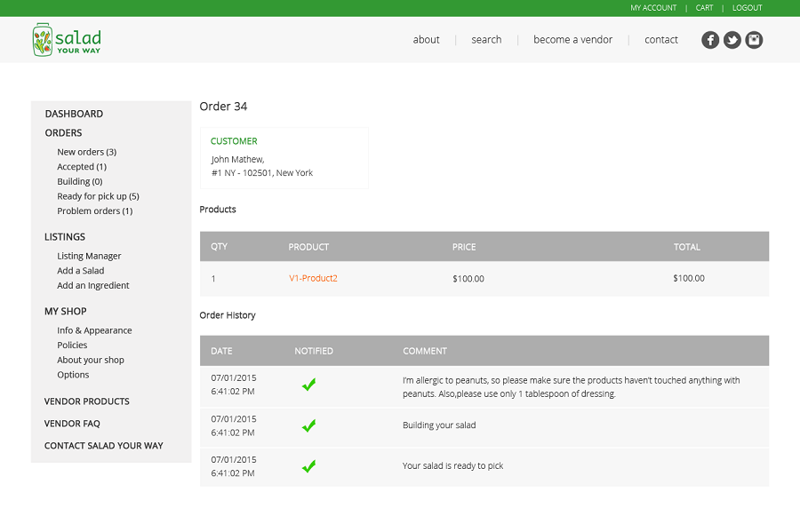This screenshot has width=800, height=532.
Task: Open the Twitter social icon
Action: coord(732,40)
